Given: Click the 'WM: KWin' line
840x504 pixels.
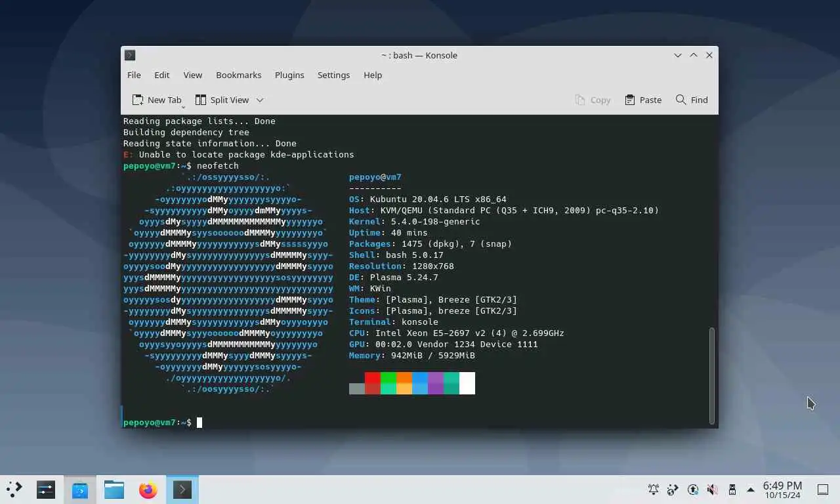Looking at the screenshot, I should tap(370, 289).
